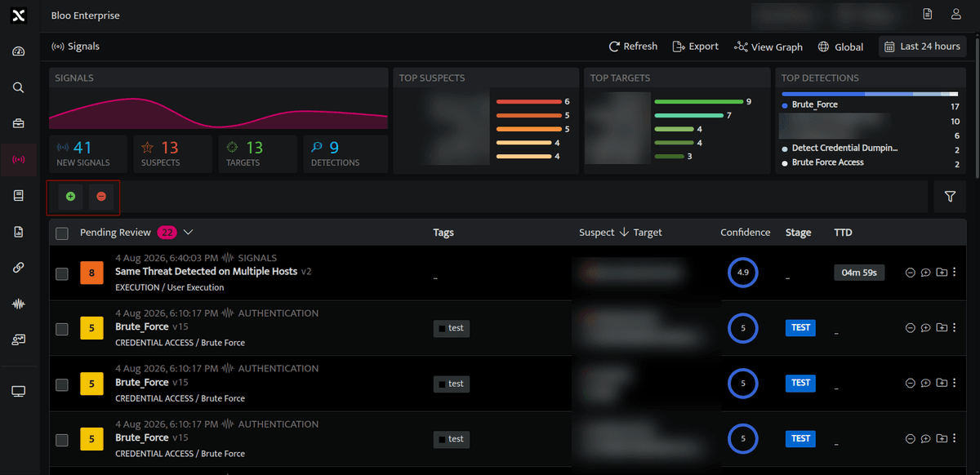The height and width of the screenshot is (475, 980).
Task: Click the filter funnel icon
Action: click(x=950, y=197)
